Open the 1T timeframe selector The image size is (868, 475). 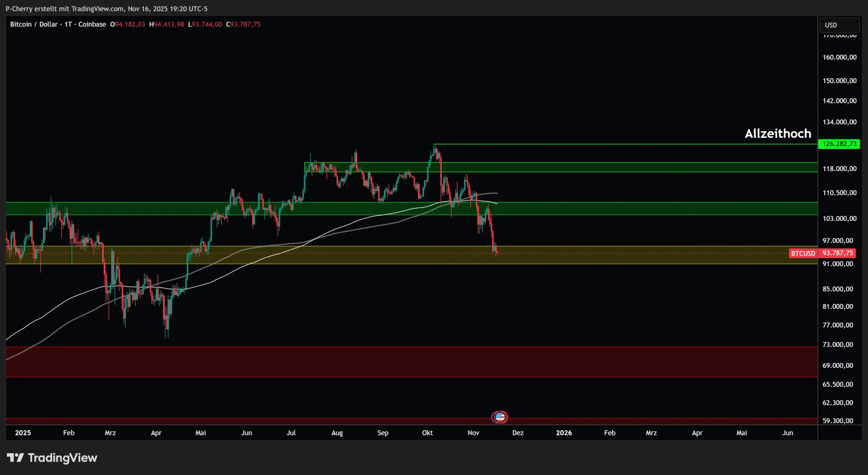[x=69, y=24]
